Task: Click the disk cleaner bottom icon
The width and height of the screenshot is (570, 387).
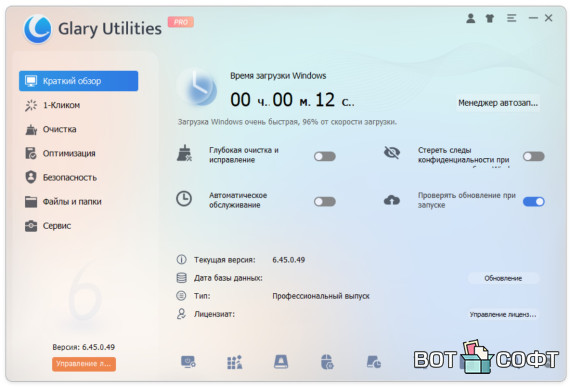Action: point(281,362)
